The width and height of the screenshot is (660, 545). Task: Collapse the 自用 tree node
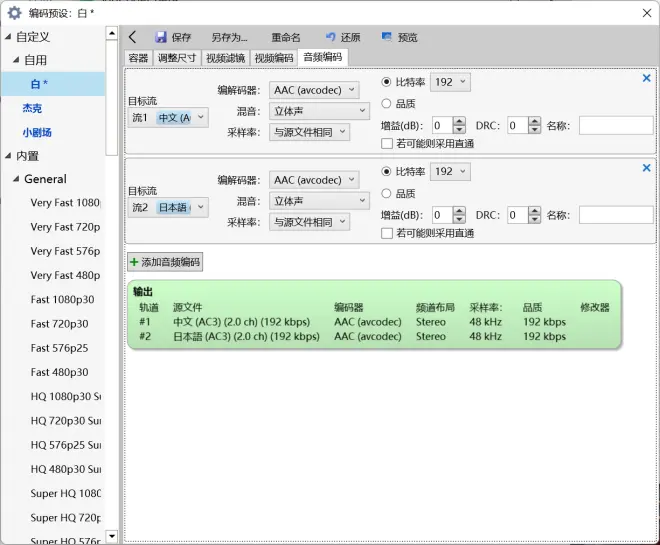pyautogui.click(x=16, y=60)
